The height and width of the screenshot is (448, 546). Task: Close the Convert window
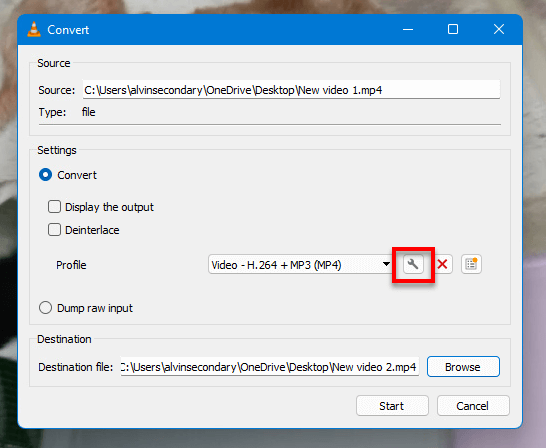tap(499, 30)
